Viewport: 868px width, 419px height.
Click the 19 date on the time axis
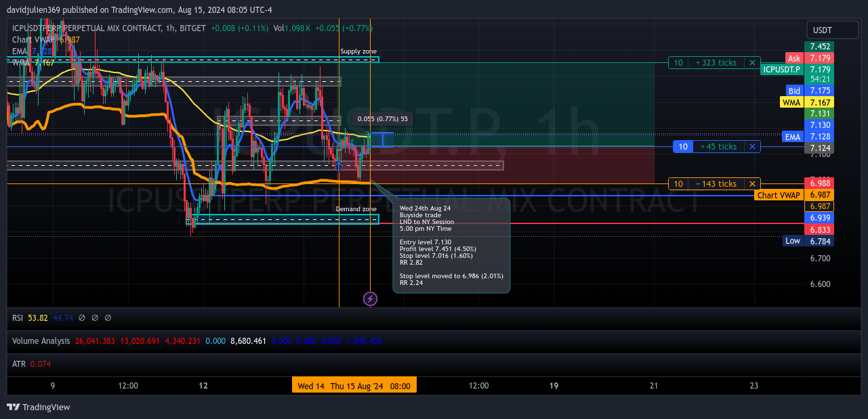pos(554,386)
